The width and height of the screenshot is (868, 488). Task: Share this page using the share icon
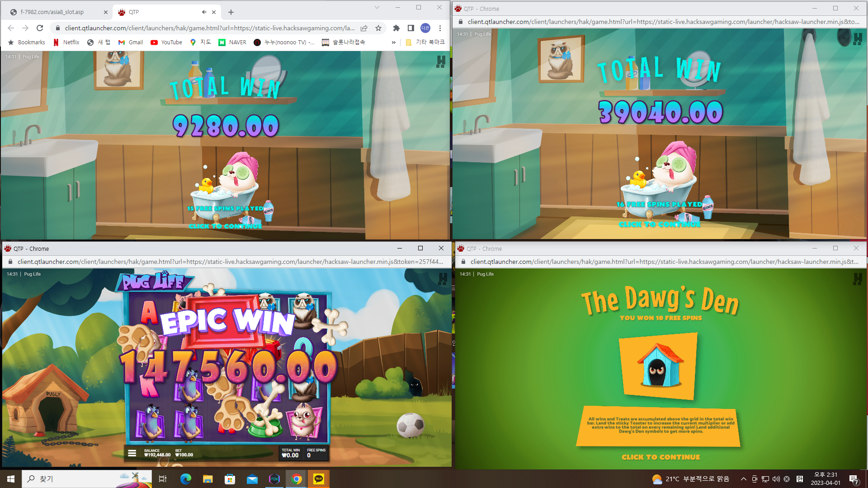click(x=364, y=28)
